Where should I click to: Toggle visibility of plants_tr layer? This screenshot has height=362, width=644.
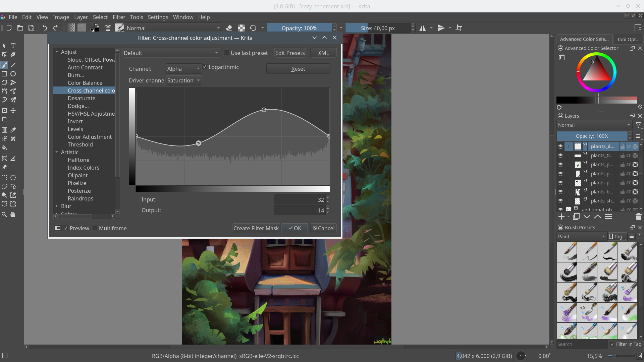(x=560, y=156)
